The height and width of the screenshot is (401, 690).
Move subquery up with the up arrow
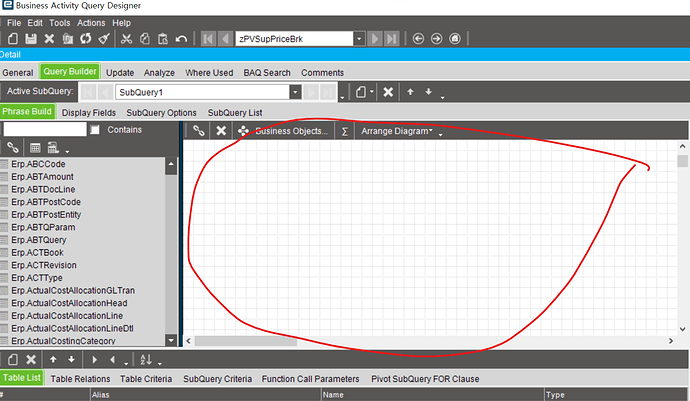coord(410,92)
